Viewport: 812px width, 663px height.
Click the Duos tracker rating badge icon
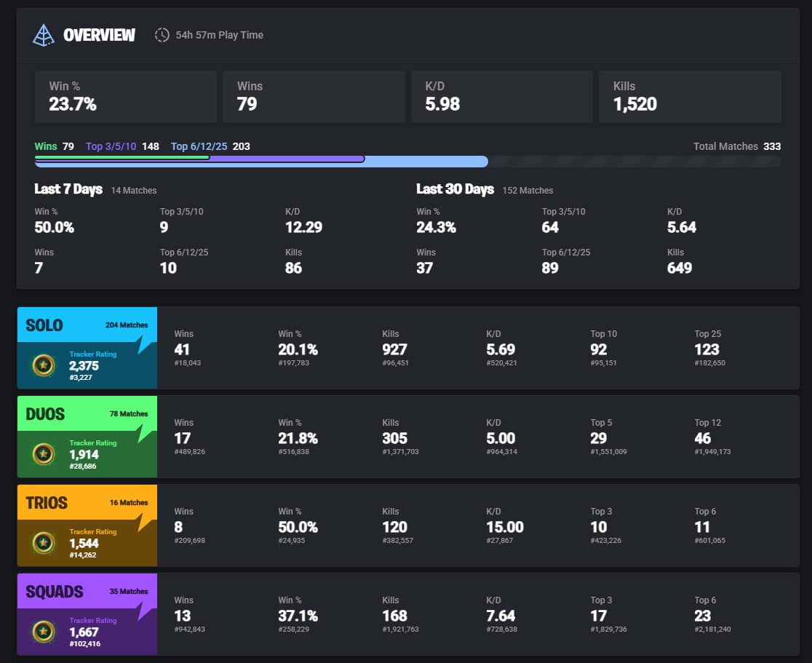[44, 454]
